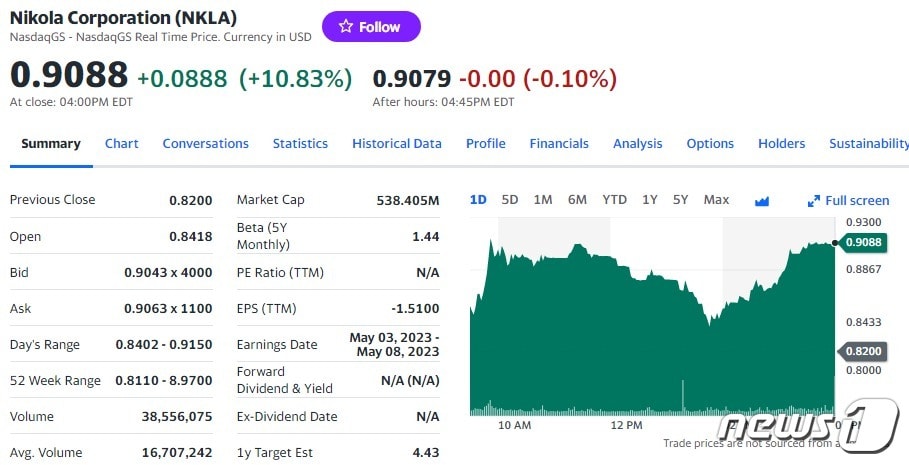The width and height of the screenshot is (909, 465).
Task: Click the Full screen expand arrows icon
Action: [814, 201]
